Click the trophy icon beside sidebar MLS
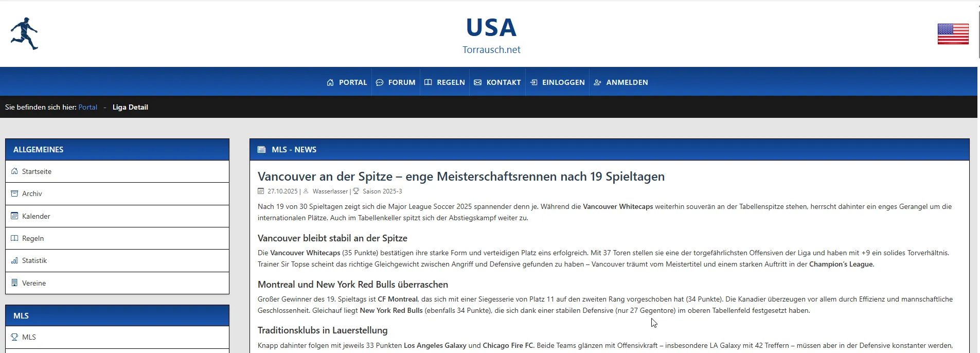Viewport: 980px width, 353px height. click(x=14, y=337)
